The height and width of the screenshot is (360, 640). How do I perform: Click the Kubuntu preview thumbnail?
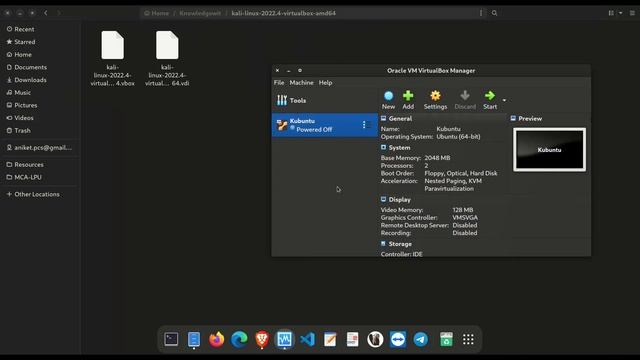[x=549, y=150]
